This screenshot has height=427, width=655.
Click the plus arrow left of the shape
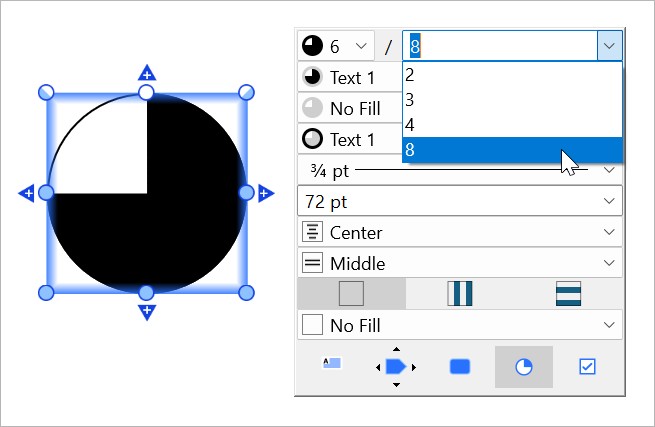click(27, 193)
